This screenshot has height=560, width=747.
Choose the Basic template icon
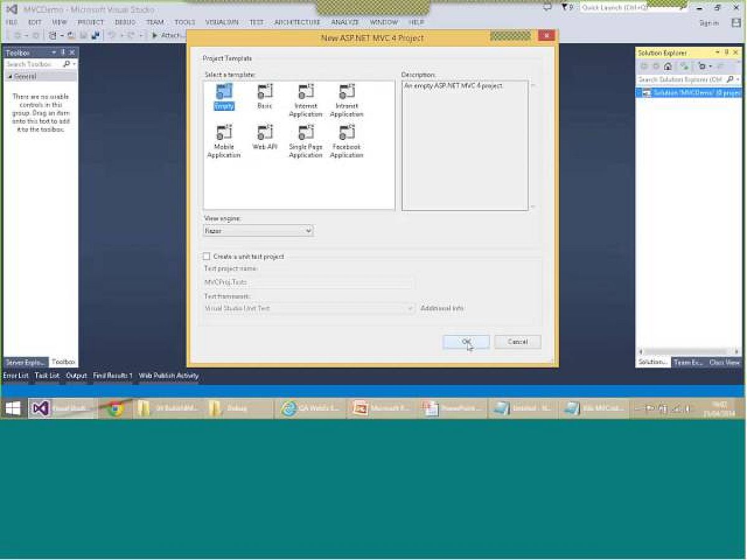pos(265,92)
